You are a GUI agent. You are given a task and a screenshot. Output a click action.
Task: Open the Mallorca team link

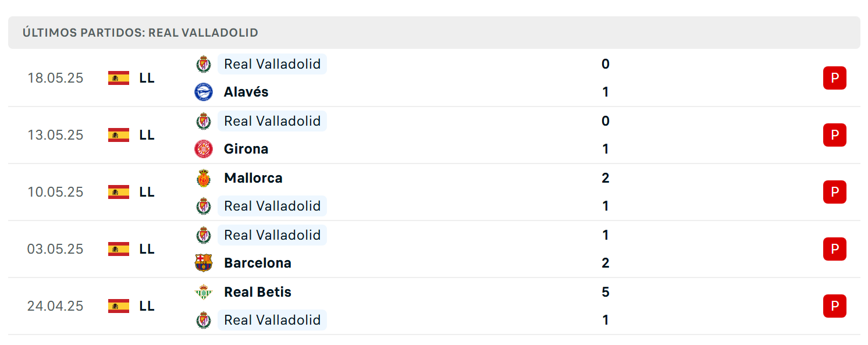(253, 178)
